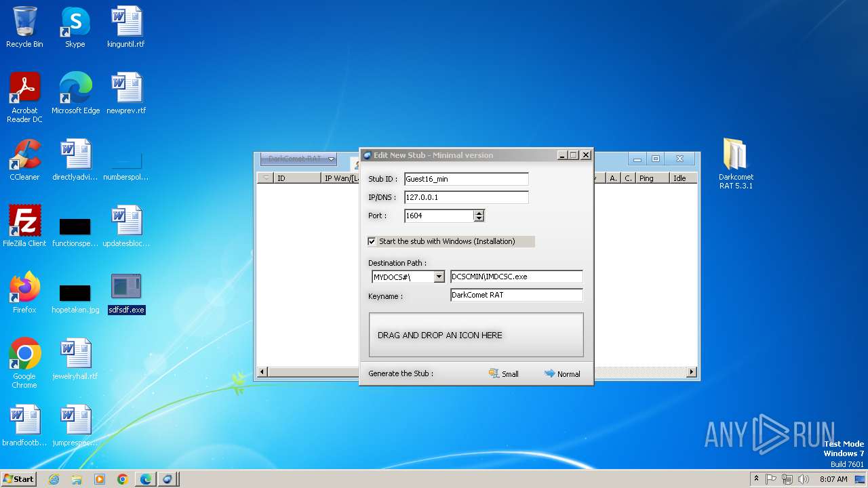This screenshot has width=868, height=488.
Task: Uncheck Start the stub with Windows
Action: pos(372,241)
